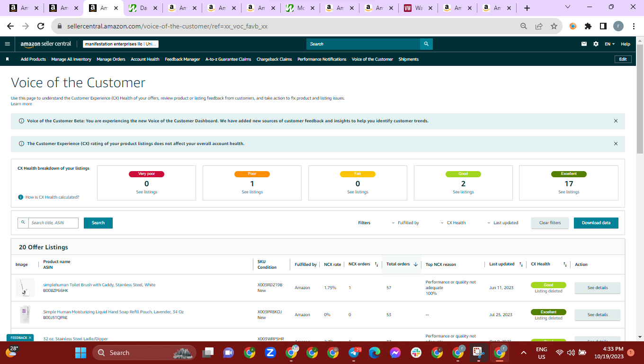Open the browser zoom magnifier in address bar
The width and height of the screenshot is (644, 364).
(x=524, y=26)
